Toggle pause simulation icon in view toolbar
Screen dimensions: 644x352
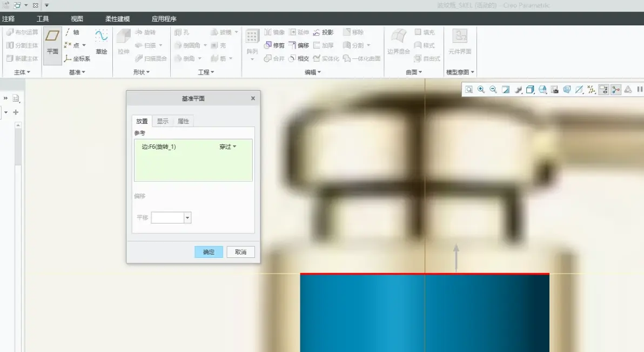640,89
